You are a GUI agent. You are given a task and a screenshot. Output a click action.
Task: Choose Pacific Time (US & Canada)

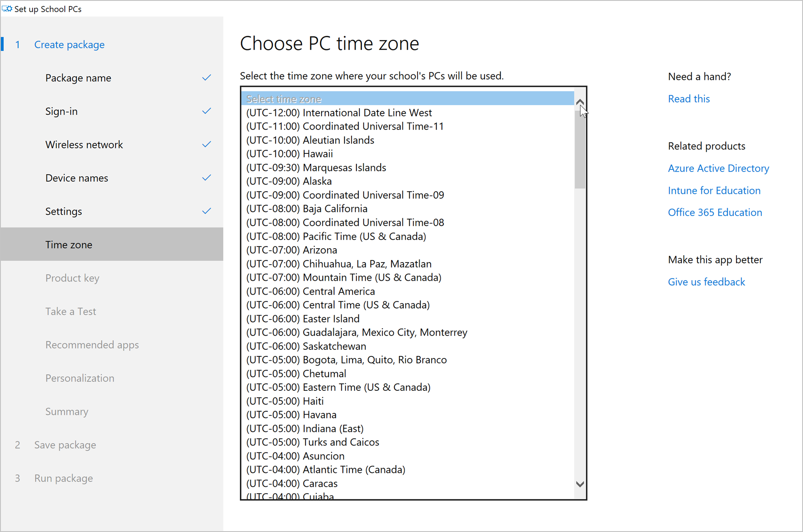click(x=336, y=236)
